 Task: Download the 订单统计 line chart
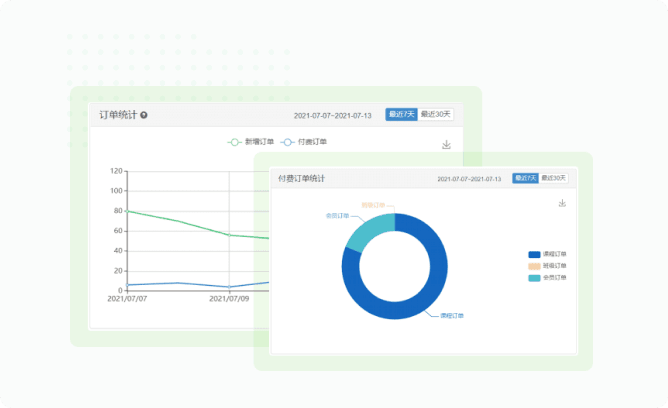446,145
